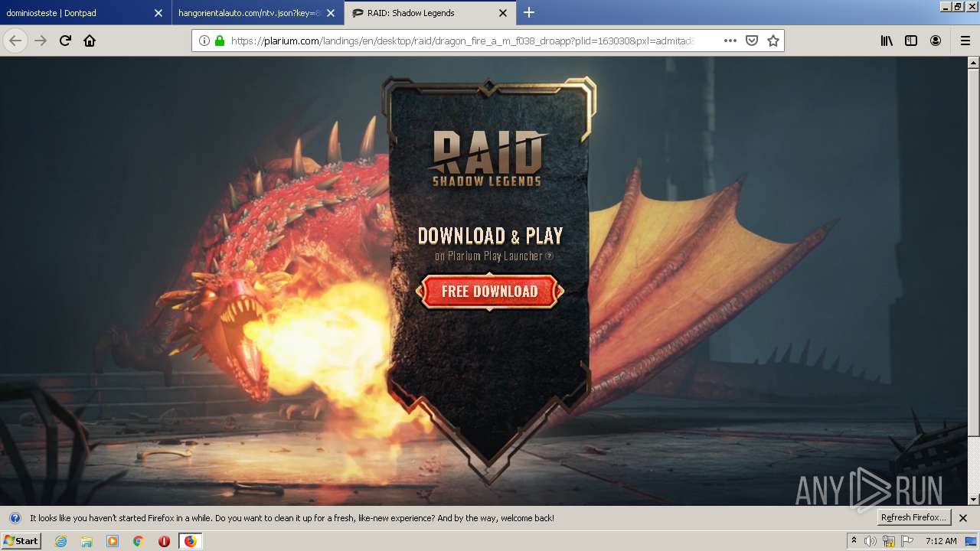Launch Opera browser from the taskbar
This screenshot has width=980, height=551.
tap(164, 541)
